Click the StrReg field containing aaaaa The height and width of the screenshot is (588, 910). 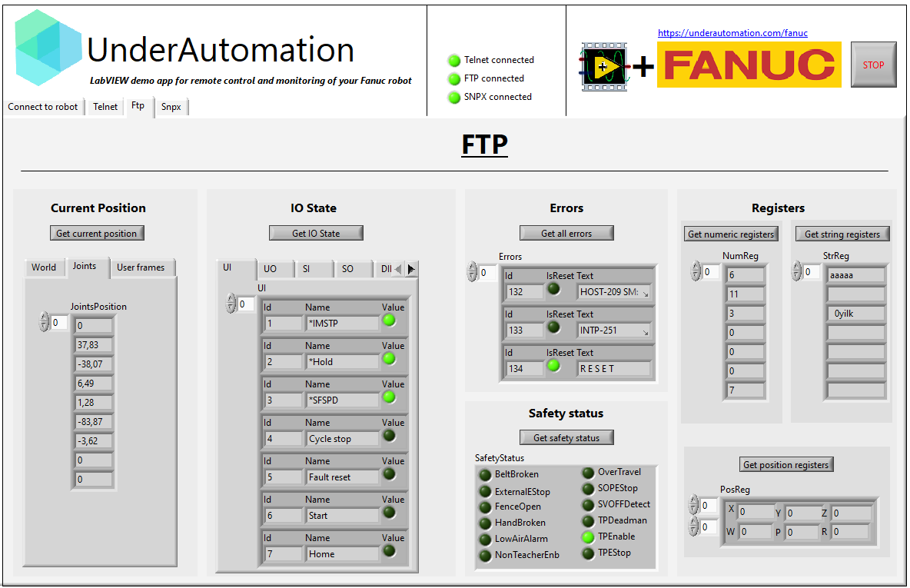pos(856,275)
